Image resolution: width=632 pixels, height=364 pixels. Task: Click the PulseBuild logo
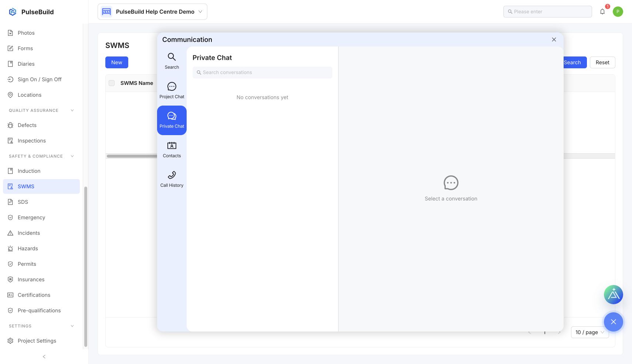coord(31,12)
